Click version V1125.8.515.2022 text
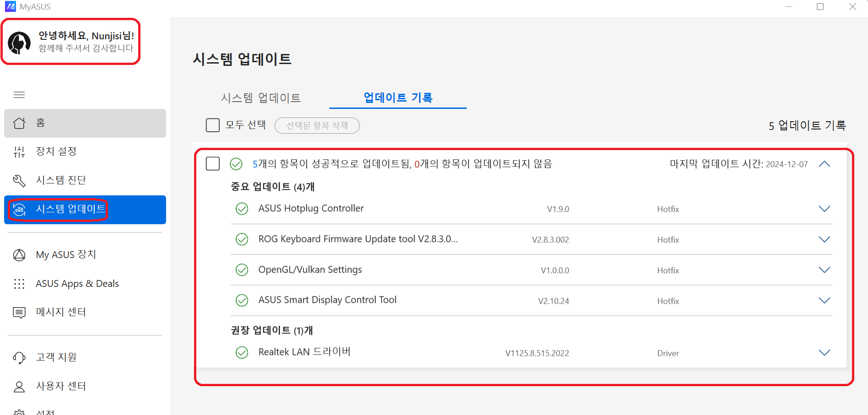Viewport: 868px width, 415px height. [537, 353]
